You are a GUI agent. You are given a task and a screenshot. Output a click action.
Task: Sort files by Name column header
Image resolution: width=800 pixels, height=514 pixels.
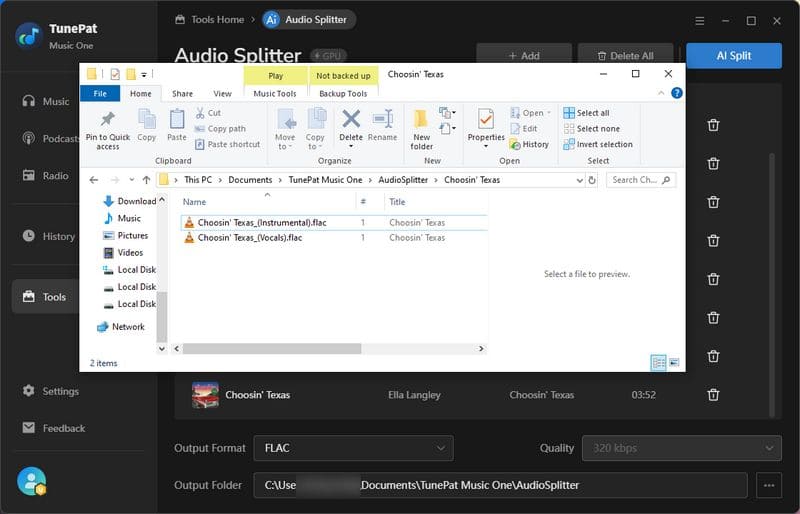coord(194,202)
